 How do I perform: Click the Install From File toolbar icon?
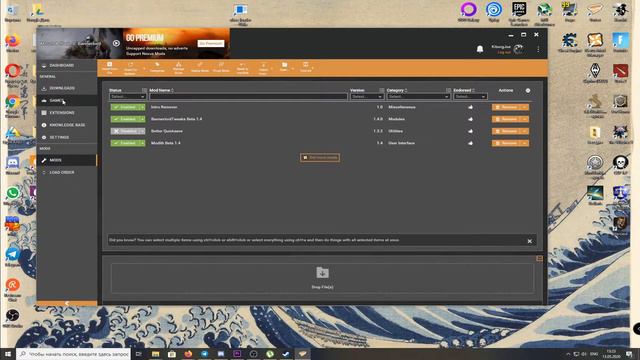(109, 68)
